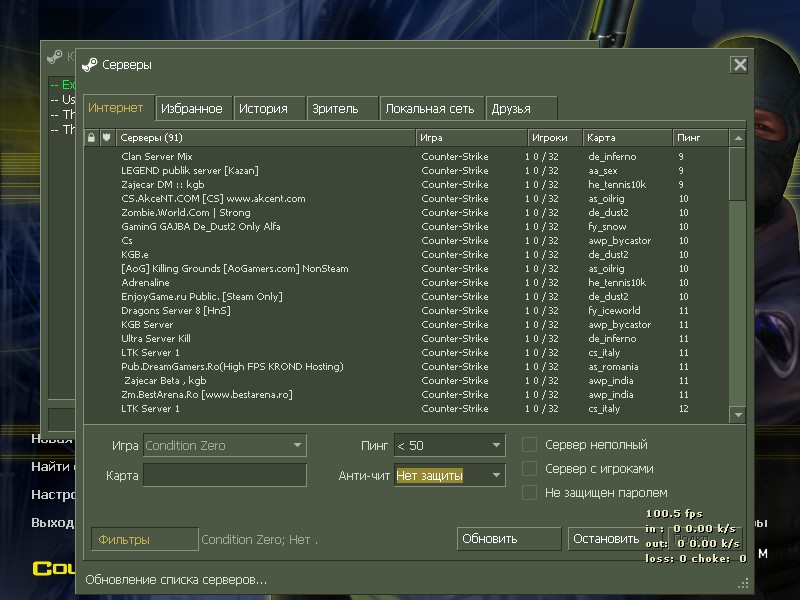Select server Dragons Server 8 [HnS]
The image size is (800, 600).
[406, 311]
